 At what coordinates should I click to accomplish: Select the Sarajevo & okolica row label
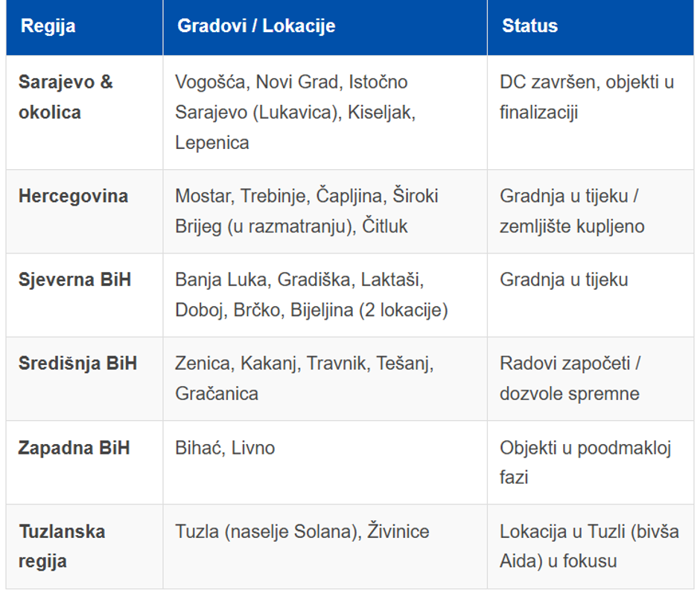(66, 97)
